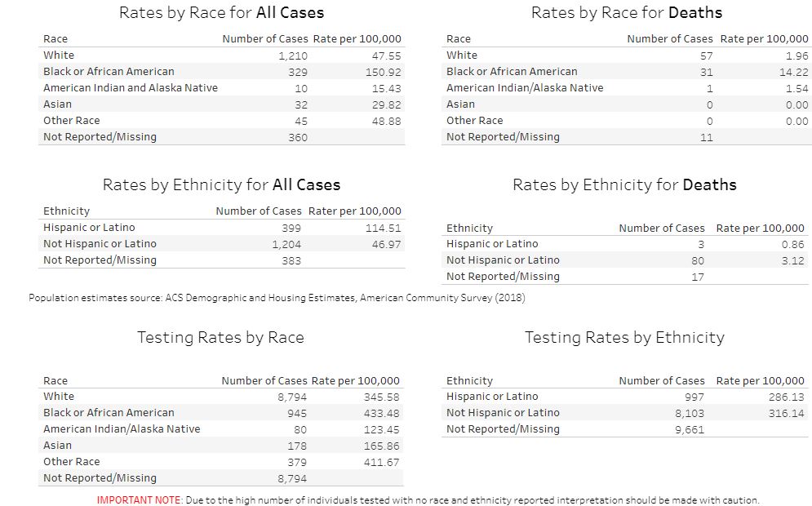The width and height of the screenshot is (812, 506).
Task: Select the Hispanic or Latino rate 114.51
Action: point(383,228)
